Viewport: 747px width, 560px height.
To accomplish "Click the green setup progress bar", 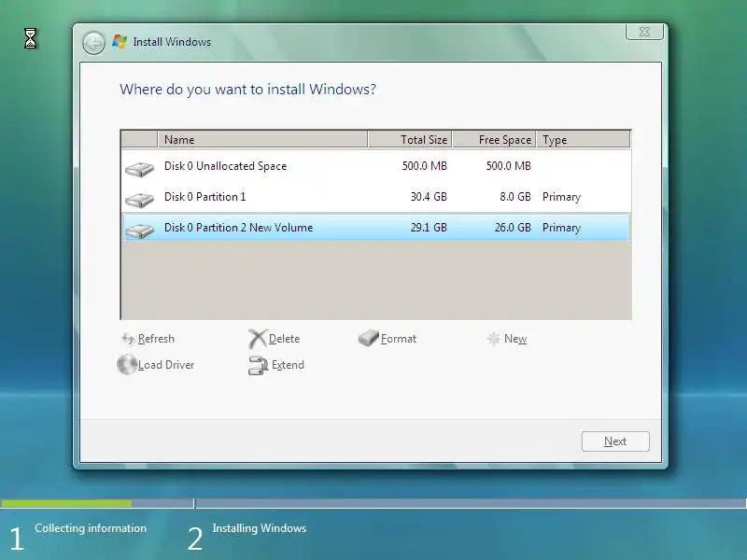I will click(x=66, y=503).
